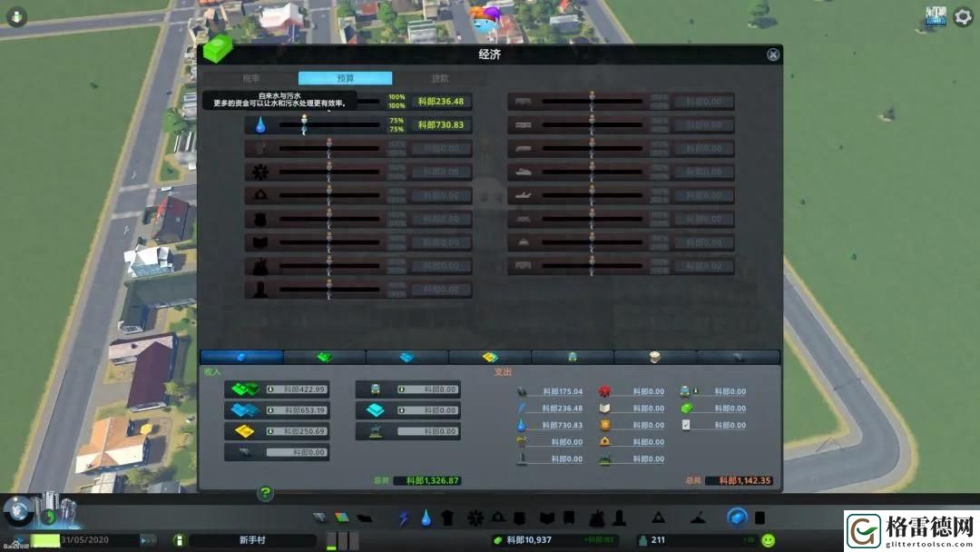
Task: Select the public transport bus tab
Action: coord(573,357)
